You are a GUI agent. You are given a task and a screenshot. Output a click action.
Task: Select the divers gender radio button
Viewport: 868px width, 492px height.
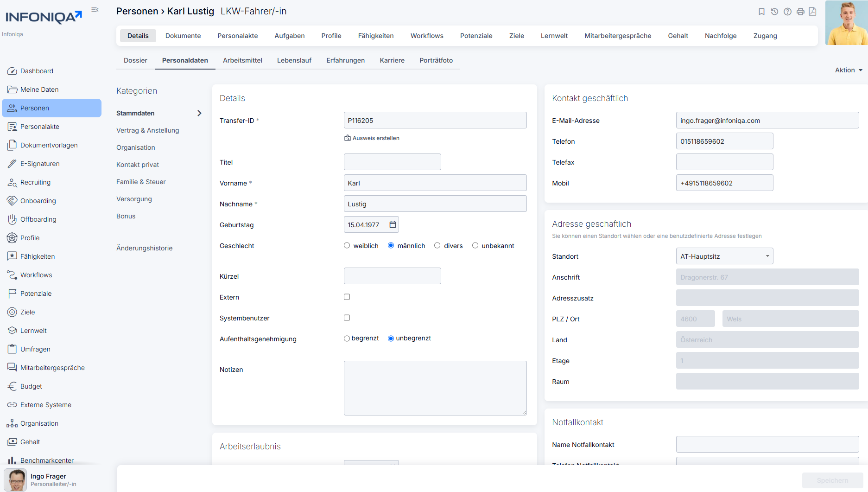click(x=437, y=245)
